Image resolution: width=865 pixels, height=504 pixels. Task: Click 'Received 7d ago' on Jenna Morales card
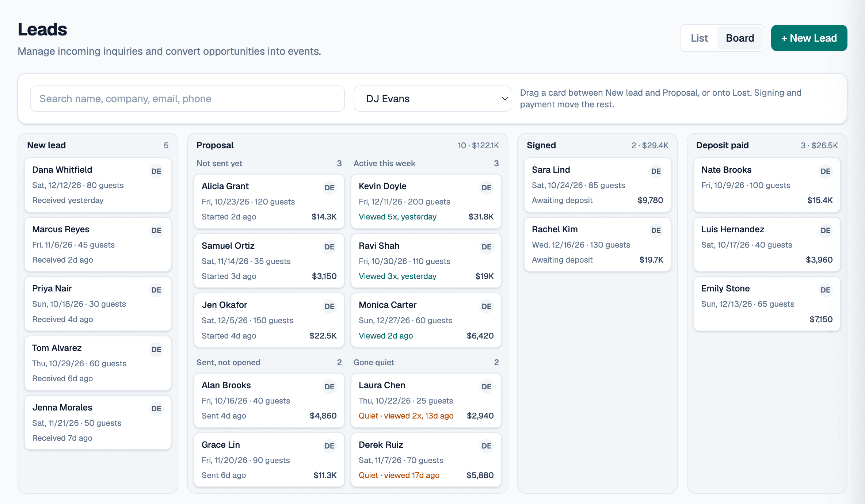(x=62, y=438)
